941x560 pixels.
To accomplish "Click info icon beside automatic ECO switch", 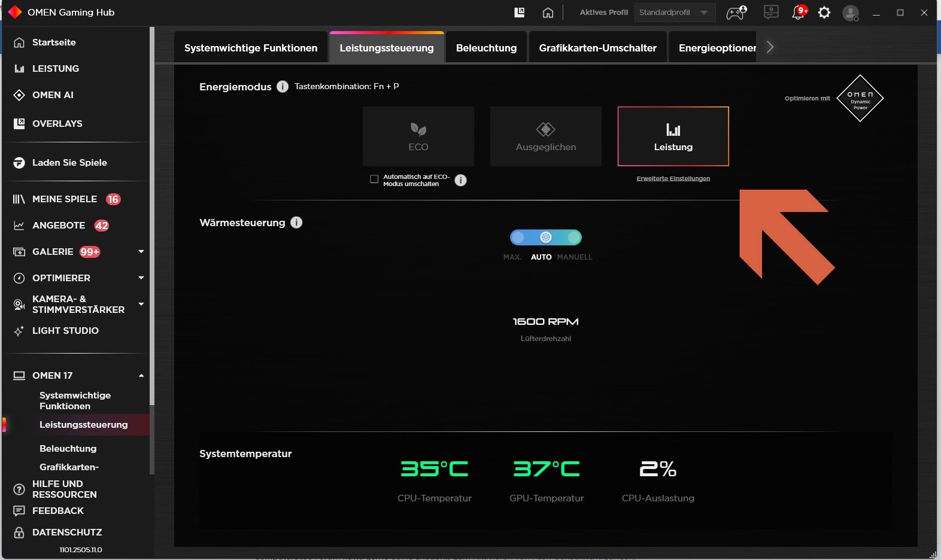I will point(460,180).
